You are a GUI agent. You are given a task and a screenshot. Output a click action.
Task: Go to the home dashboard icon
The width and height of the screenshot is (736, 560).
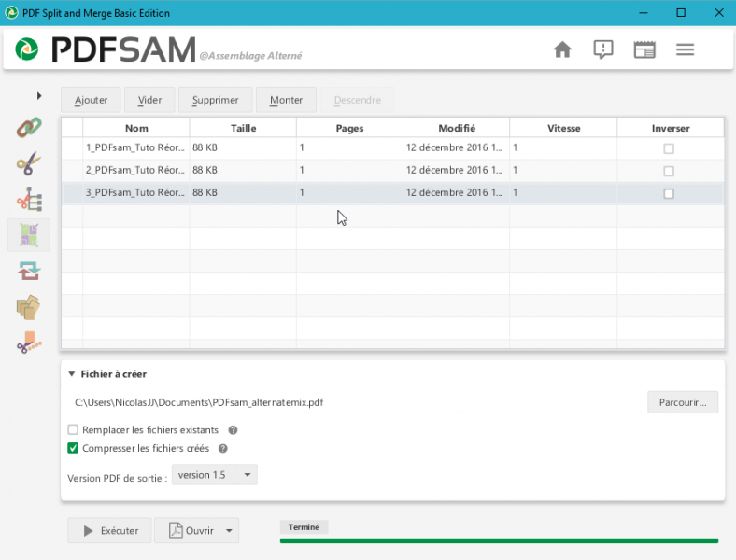pyautogui.click(x=562, y=49)
